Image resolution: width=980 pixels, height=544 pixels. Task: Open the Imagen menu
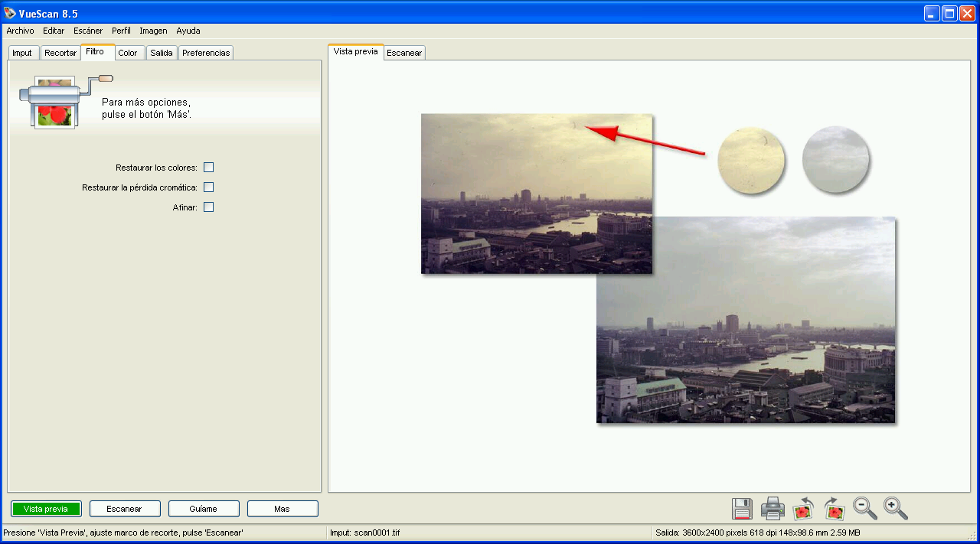pyautogui.click(x=153, y=31)
